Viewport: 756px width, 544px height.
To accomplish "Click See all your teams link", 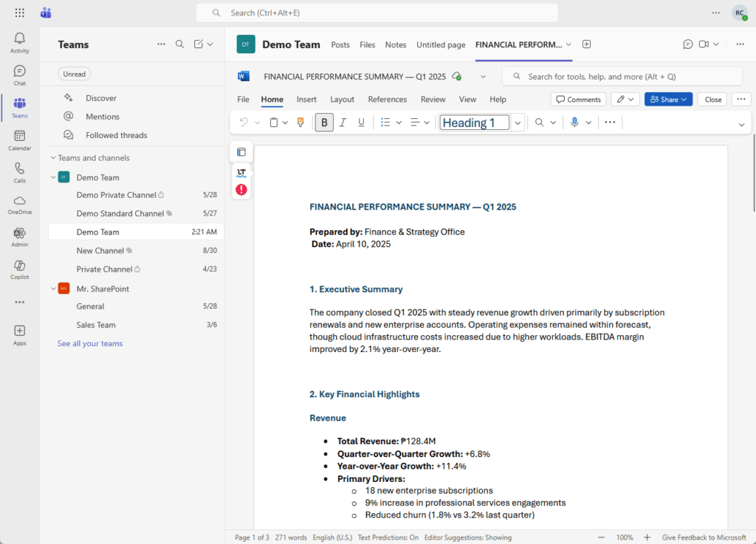I will 90,343.
